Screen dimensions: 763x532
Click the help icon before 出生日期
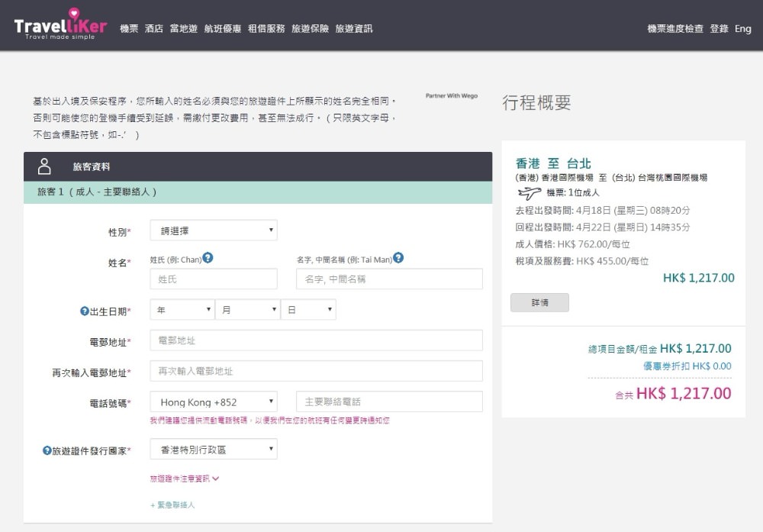[x=85, y=311]
